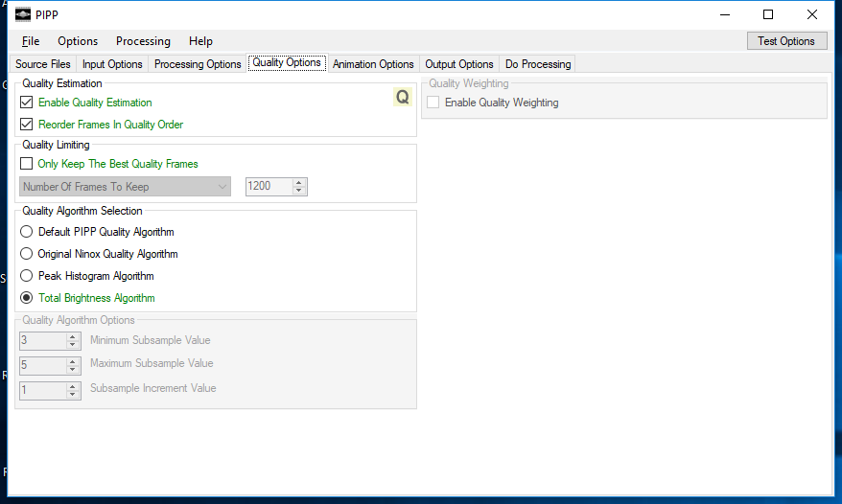Uncheck Enable Quality Estimation checkbox

[26, 102]
